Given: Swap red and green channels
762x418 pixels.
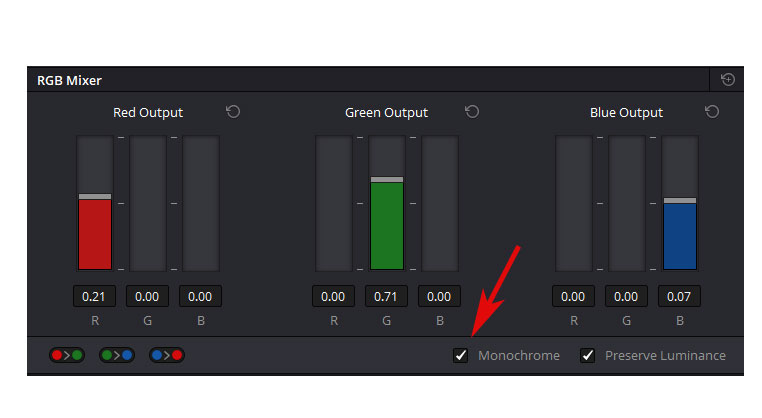Looking at the screenshot, I should (67, 355).
